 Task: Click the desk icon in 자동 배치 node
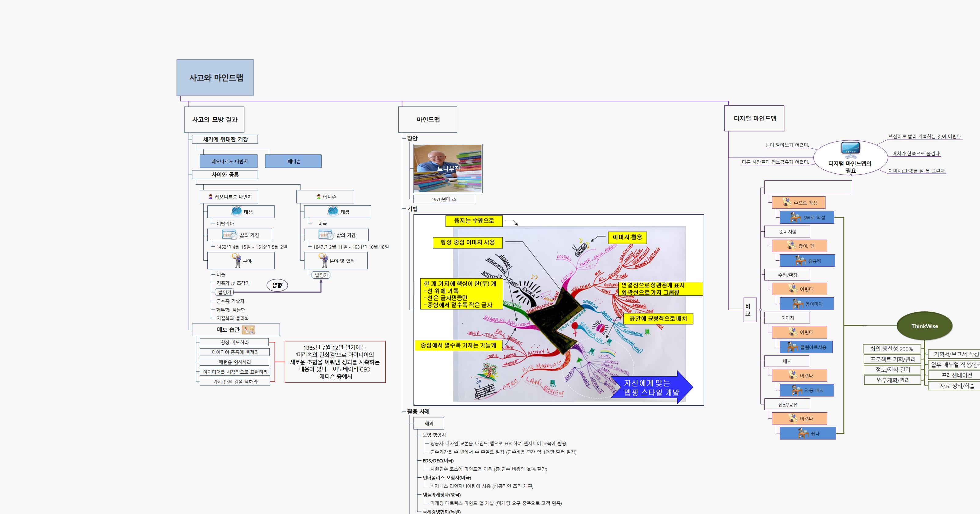pos(797,390)
